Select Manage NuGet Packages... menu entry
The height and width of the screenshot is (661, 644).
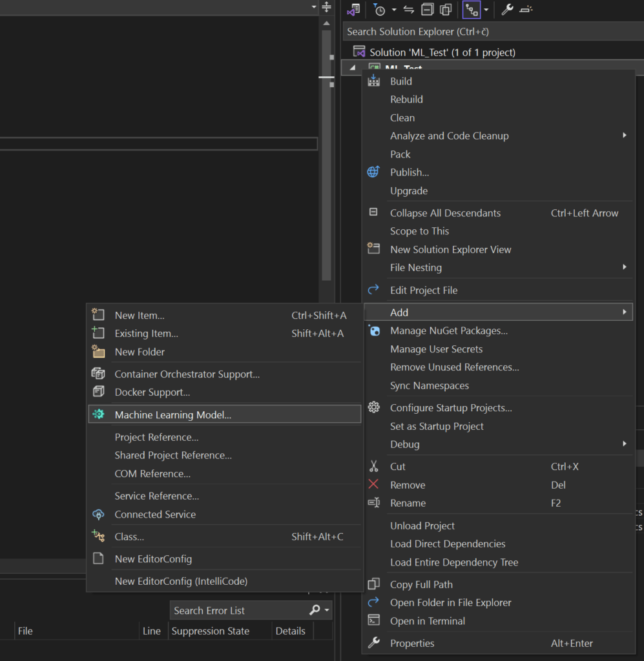tap(448, 330)
